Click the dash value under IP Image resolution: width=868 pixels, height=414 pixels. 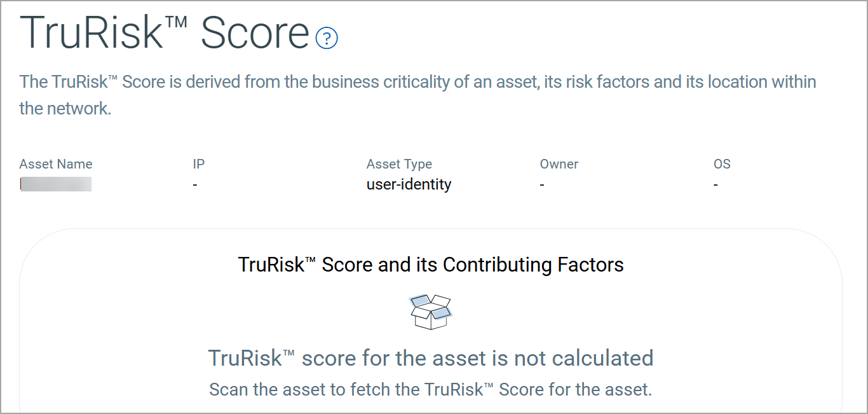click(196, 185)
